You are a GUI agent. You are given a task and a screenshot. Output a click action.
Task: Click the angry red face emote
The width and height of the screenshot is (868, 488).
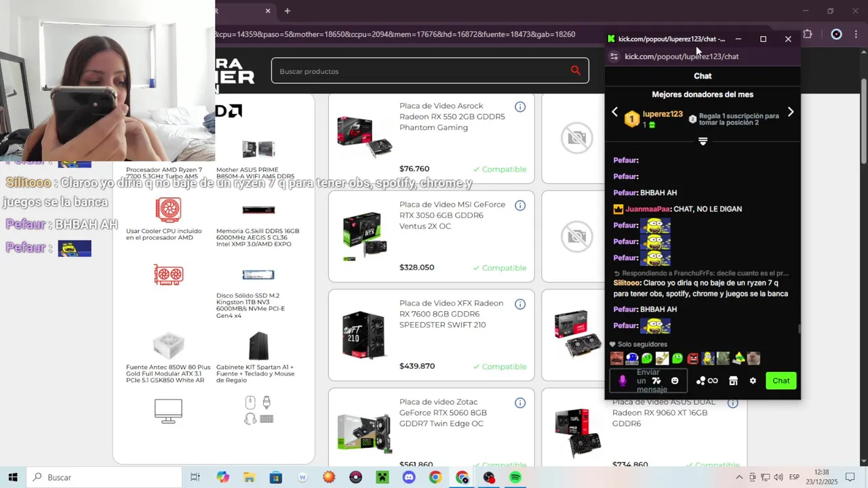pyautogui.click(x=692, y=359)
